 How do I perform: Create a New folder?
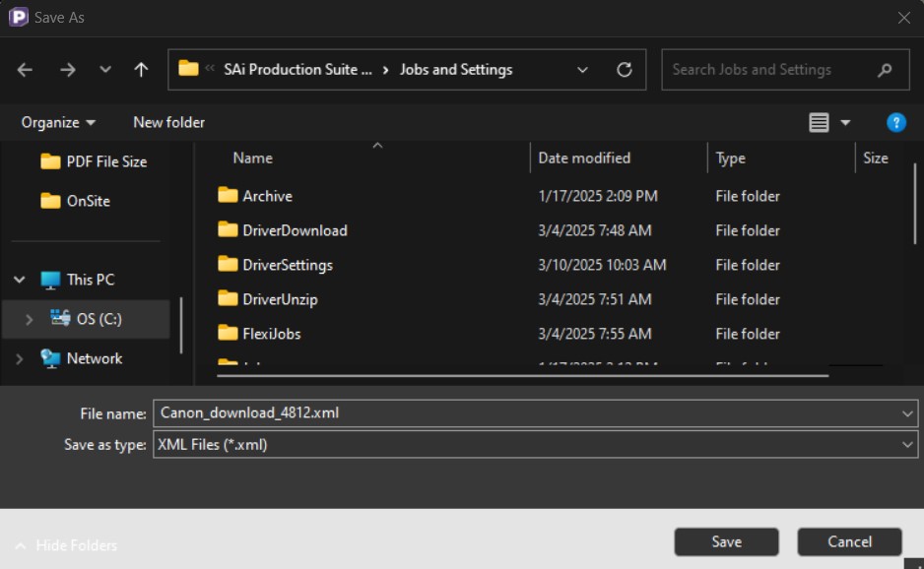169,122
